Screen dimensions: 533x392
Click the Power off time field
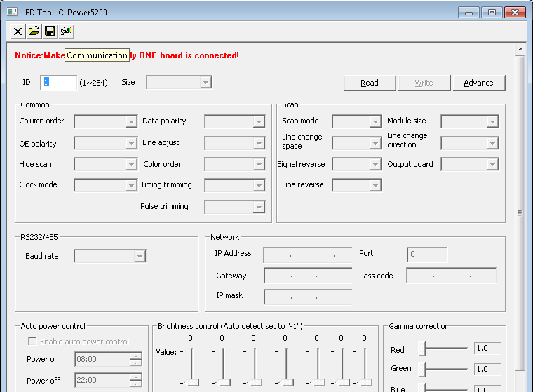coord(102,380)
